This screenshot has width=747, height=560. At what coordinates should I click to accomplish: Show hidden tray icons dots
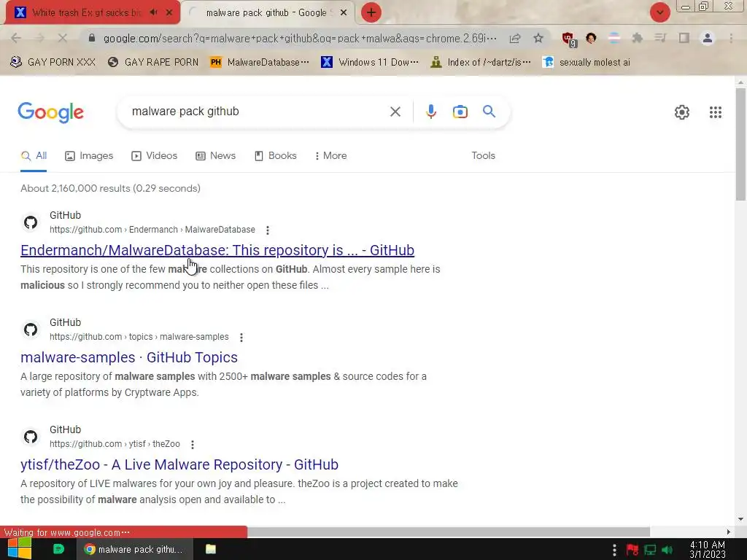pos(614,549)
